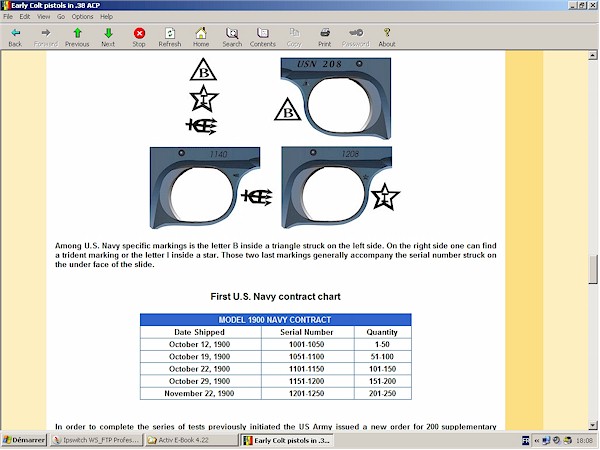Open the File menu
This screenshot has width=600, height=450.
click(8, 16)
